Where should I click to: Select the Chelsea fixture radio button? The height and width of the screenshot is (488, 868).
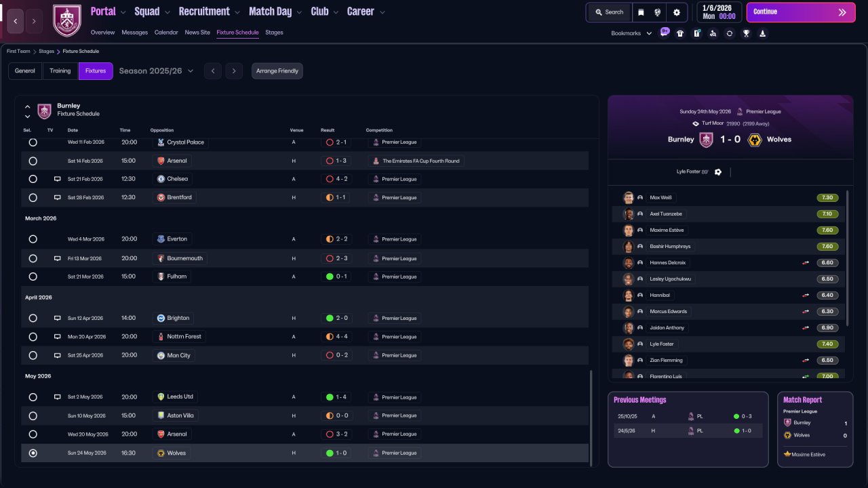point(33,179)
